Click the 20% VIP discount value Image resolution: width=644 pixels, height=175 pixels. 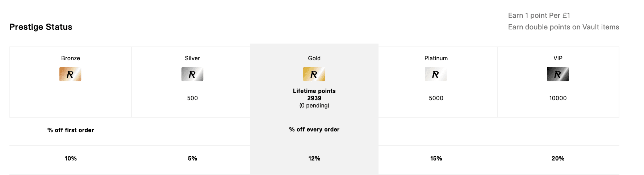tap(558, 158)
